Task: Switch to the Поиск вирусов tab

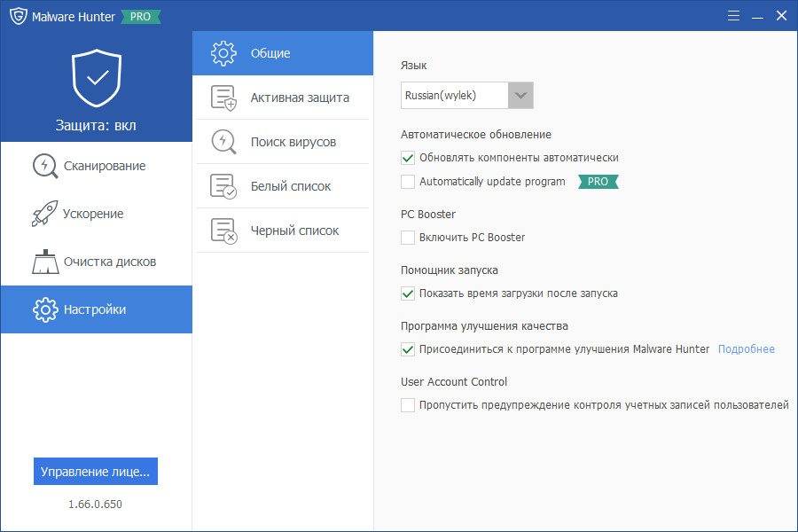Action: [x=283, y=142]
